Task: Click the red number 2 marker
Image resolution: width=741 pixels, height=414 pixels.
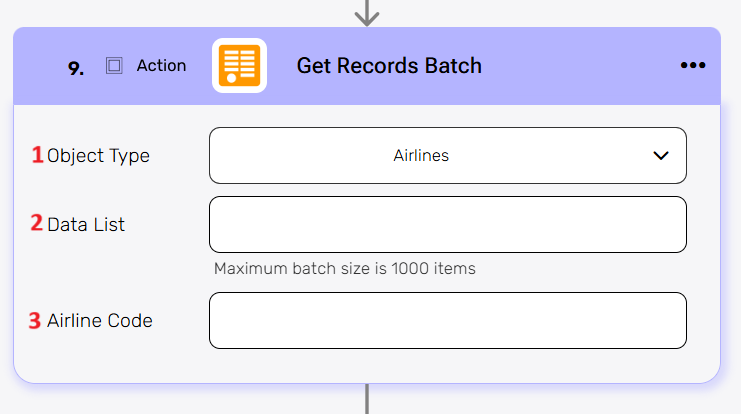Action: pyautogui.click(x=37, y=224)
